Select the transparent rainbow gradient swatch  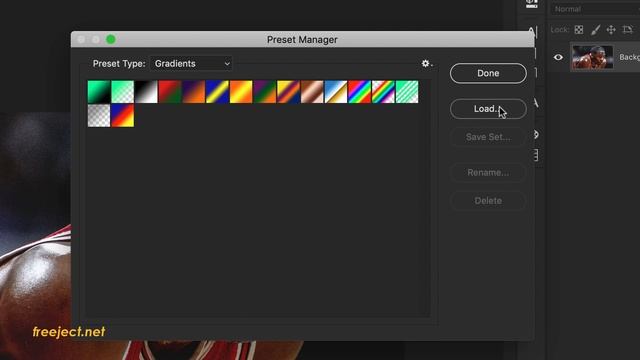point(383,92)
